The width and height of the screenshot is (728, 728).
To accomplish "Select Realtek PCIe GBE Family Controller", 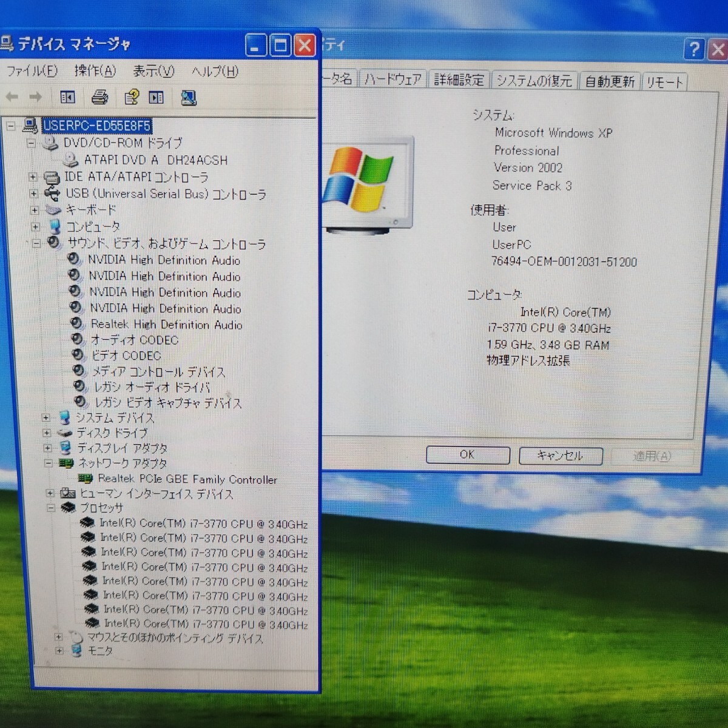I will 187,479.
